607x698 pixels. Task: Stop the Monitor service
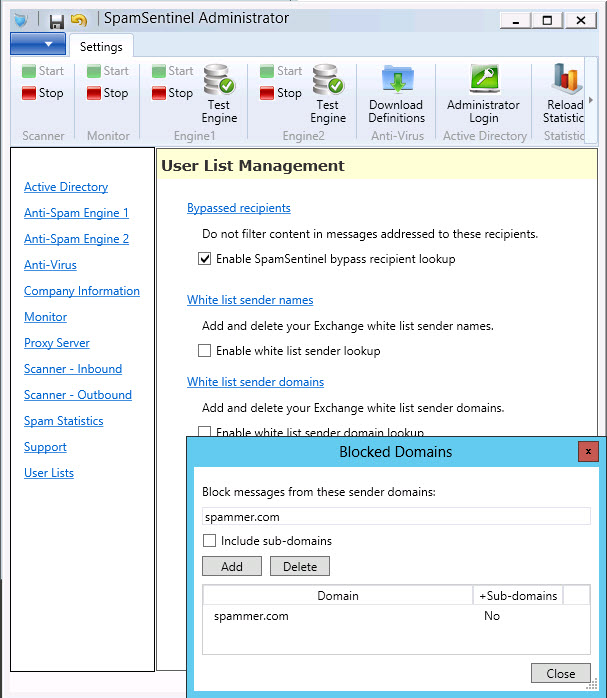click(x=108, y=93)
